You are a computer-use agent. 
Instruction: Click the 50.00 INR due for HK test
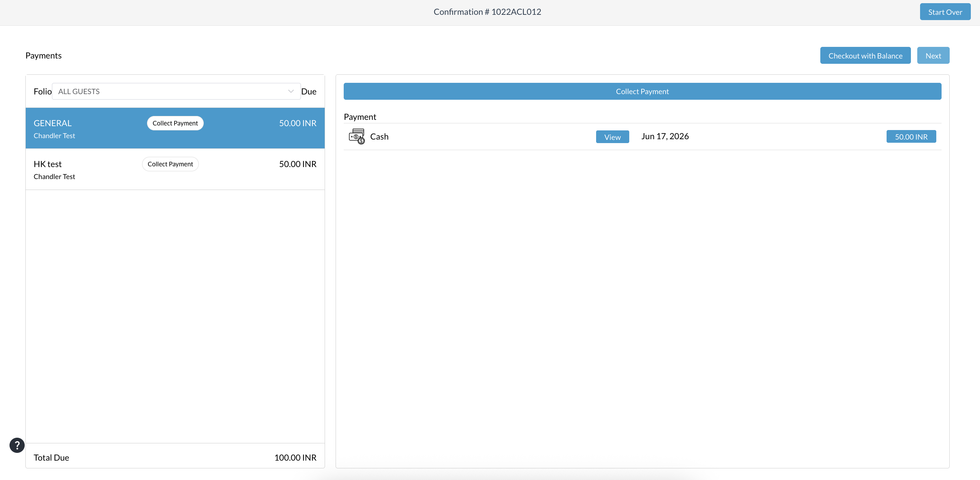point(298,164)
